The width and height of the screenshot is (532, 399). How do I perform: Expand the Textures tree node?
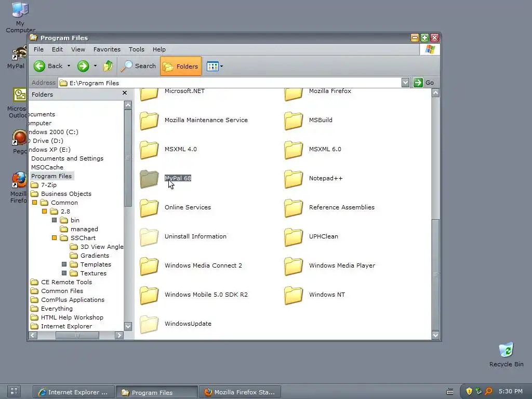64,273
